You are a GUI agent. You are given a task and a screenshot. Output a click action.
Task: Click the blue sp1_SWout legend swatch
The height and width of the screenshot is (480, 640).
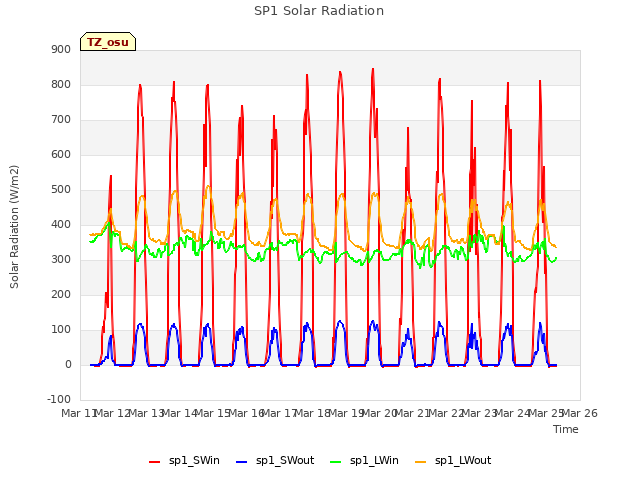pos(242,462)
